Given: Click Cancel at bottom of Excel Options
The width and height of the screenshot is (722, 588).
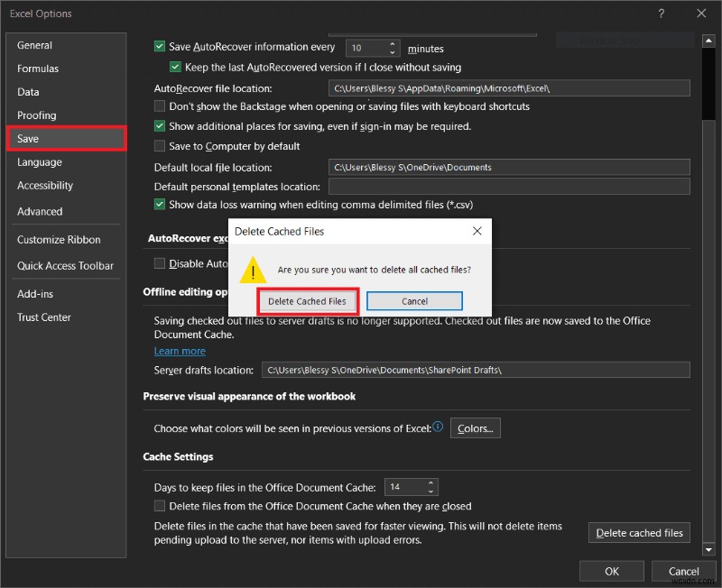Looking at the screenshot, I should [683, 572].
